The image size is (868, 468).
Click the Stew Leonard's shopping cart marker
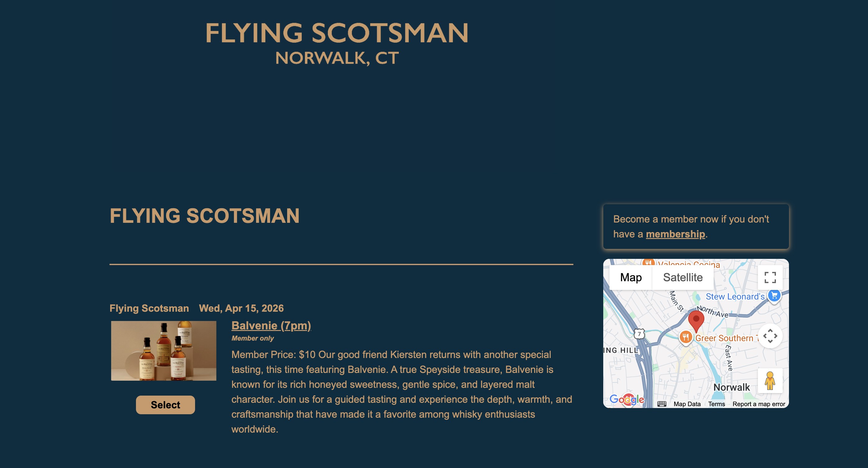coord(774,296)
